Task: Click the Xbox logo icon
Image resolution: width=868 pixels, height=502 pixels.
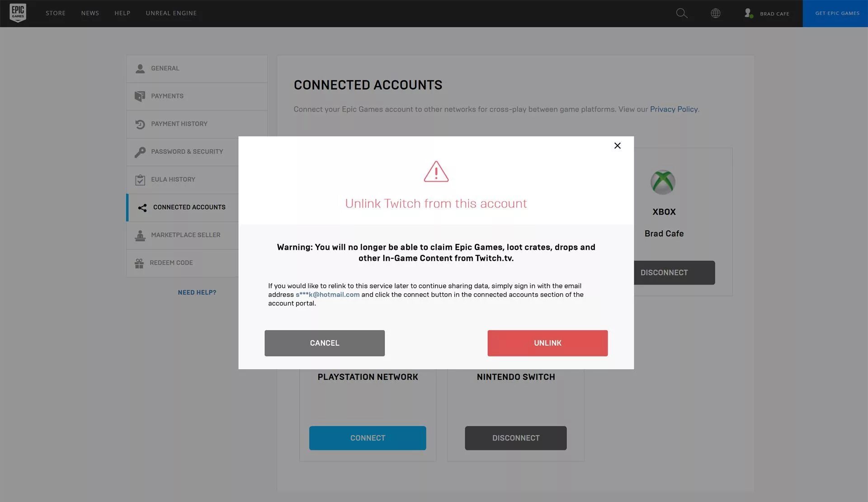Action: pyautogui.click(x=663, y=182)
